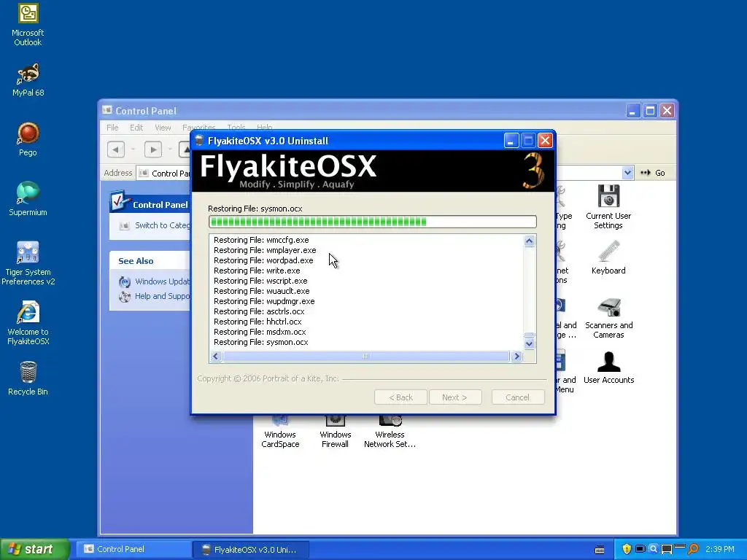
Task: Click the security shield tray icon
Action: tap(627, 549)
